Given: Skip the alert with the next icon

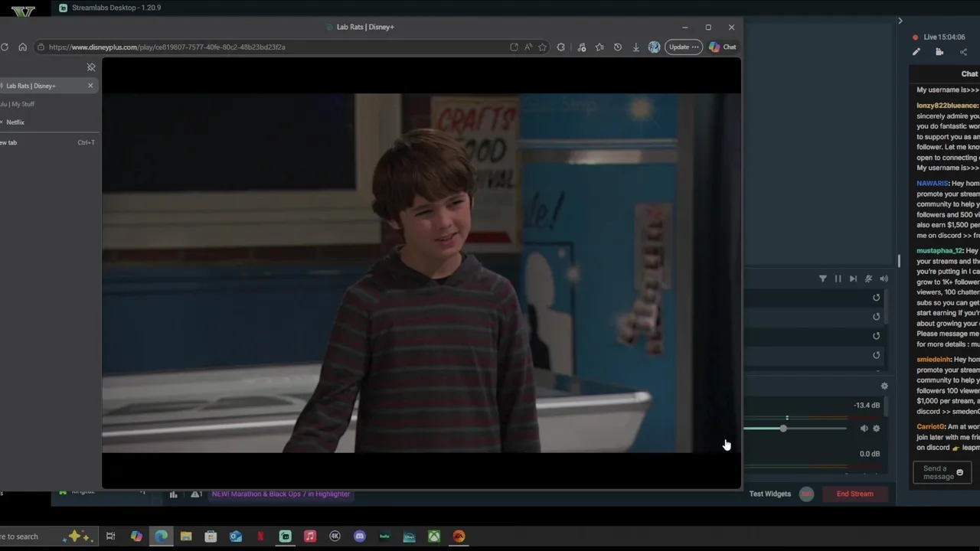Looking at the screenshot, I should tap(853, 279).
